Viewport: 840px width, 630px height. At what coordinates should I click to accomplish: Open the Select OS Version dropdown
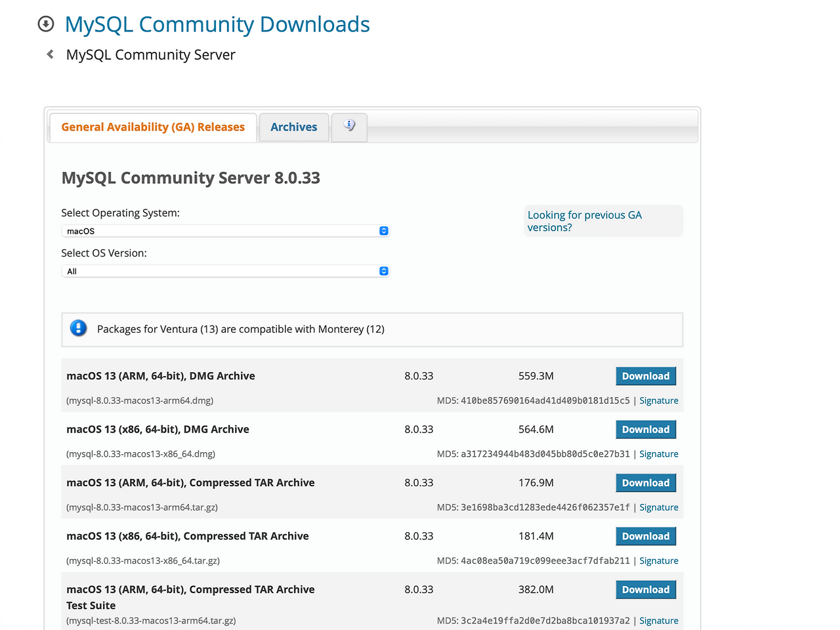pyautogui.click(x=226, y=271)
